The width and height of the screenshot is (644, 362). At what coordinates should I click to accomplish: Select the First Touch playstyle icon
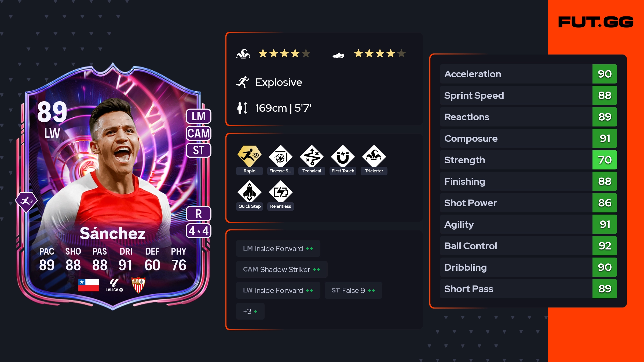click(x=343, y=156)
